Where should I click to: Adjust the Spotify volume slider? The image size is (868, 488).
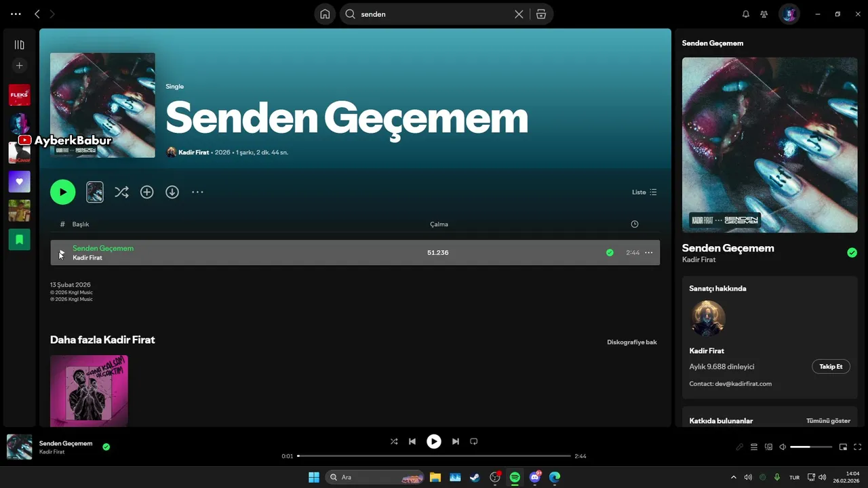(x=811, y=447)
